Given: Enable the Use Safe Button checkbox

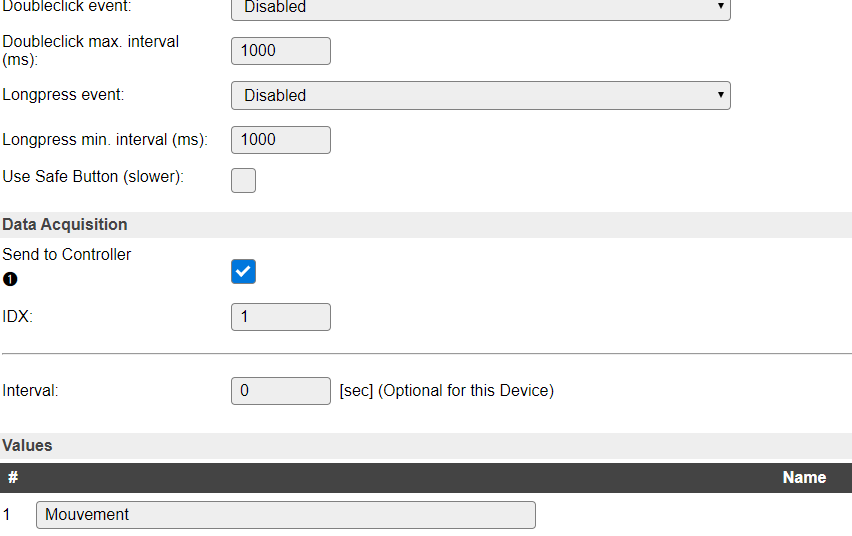Looking at the screenshot, I should point(243,180).
